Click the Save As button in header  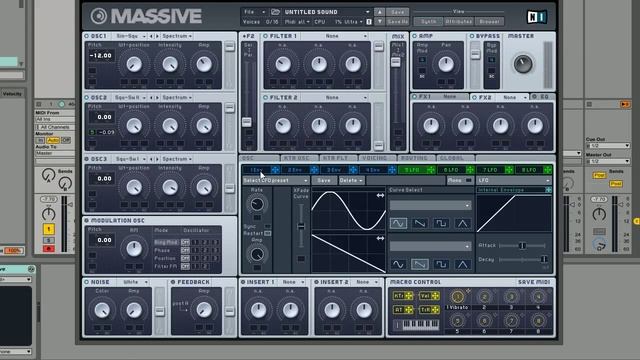click(398, 22)
